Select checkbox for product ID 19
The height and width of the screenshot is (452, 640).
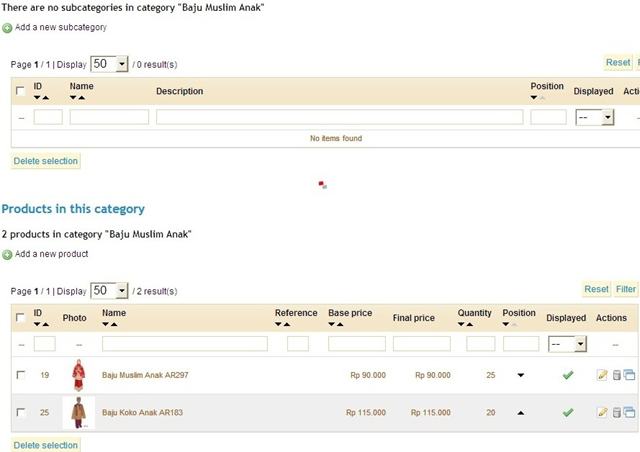pos(20,375)
